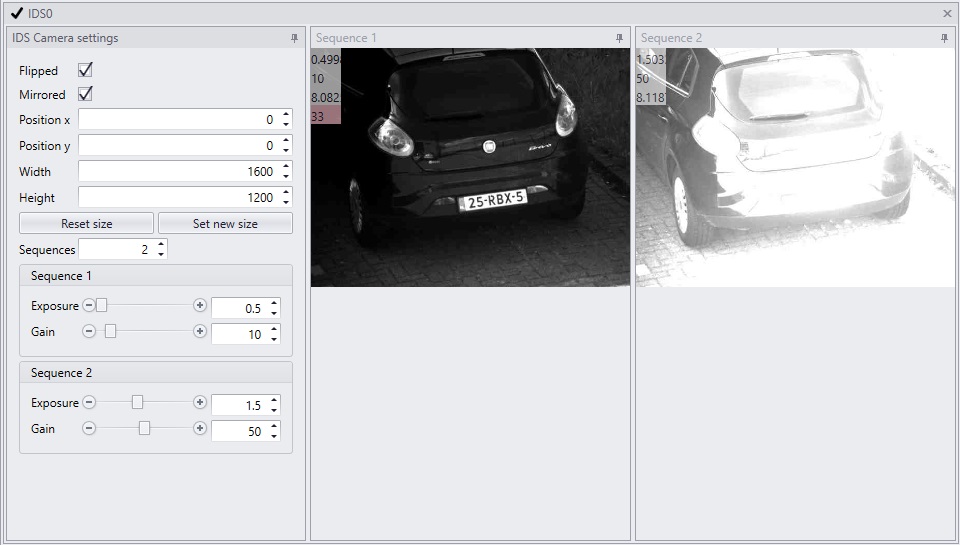This screenshot has height=545, width=960.
Task: Increment the Position y value
Action: (286, 140)
